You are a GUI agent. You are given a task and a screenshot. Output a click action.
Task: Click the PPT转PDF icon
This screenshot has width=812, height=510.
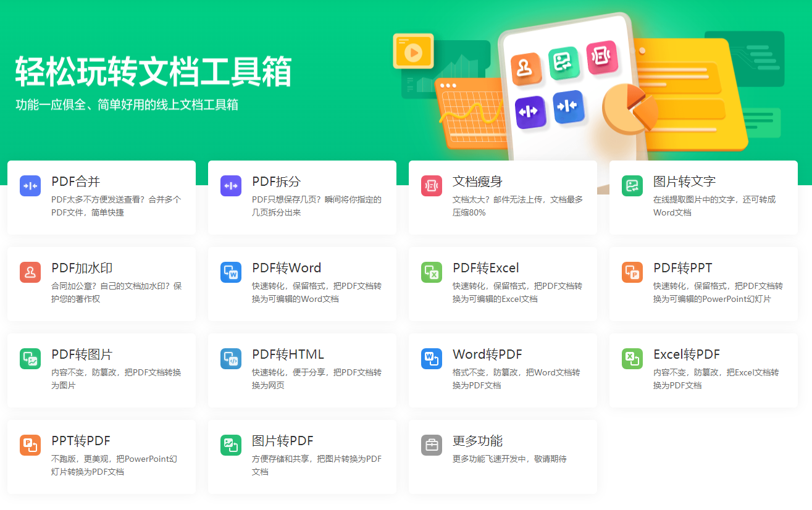point(30,445)
